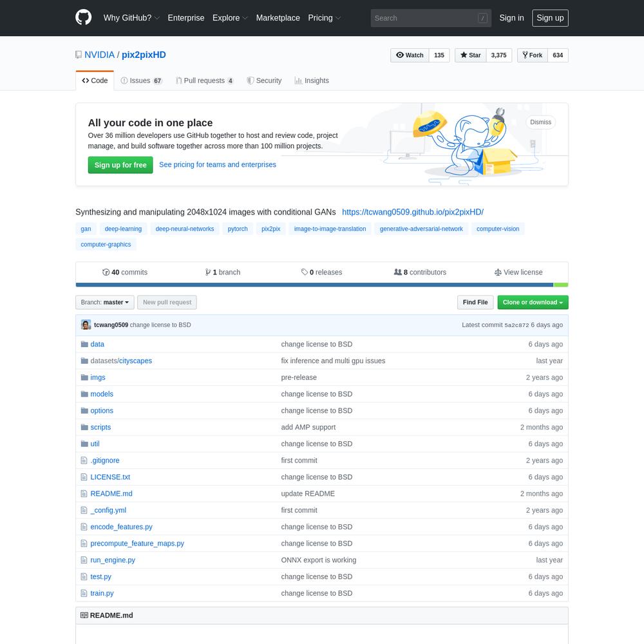The image size is (644, 644).
Task: Open the Clone or download dropdown
Action: [533, 302]
